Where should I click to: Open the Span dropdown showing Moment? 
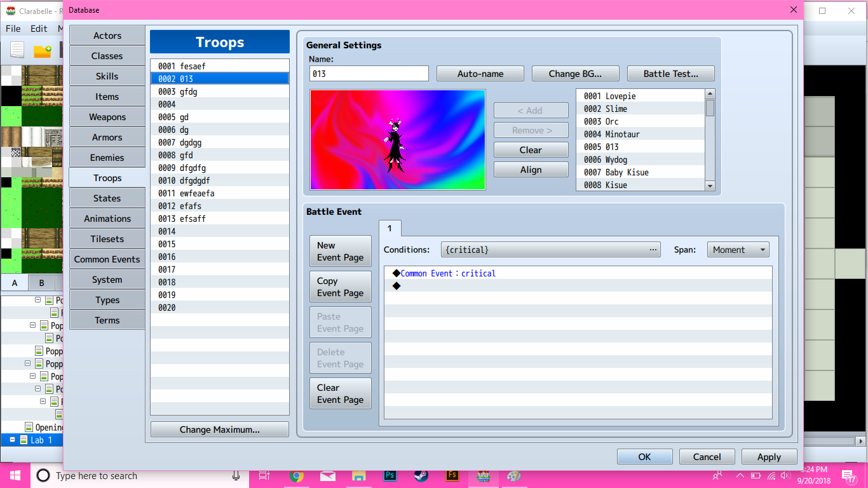[x=738, y=250]
